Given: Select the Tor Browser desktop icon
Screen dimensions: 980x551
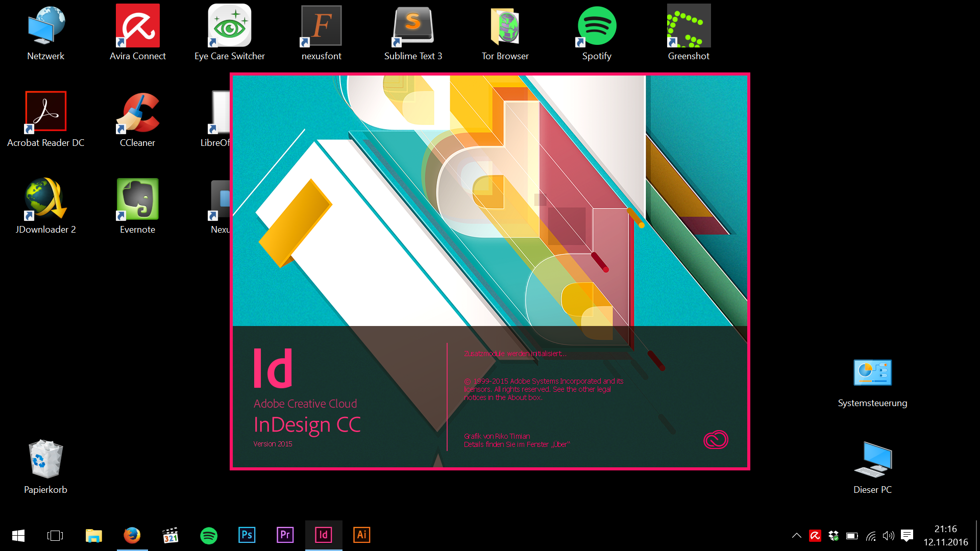Looking at the screenshot, I should coord(505,26).
